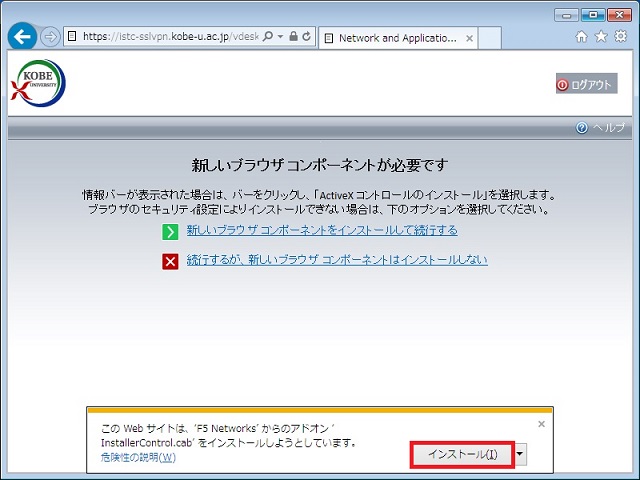Click the page icon in address bar
The image size is (640, 480).
(x=72, y=36)
